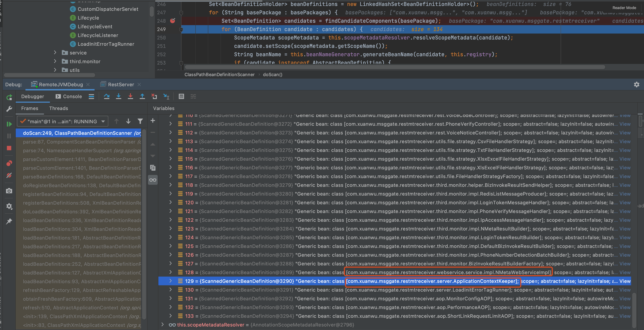Click Show Execution Point icon
The width and height of the screenshot is (644, 330).
point(92,97)
